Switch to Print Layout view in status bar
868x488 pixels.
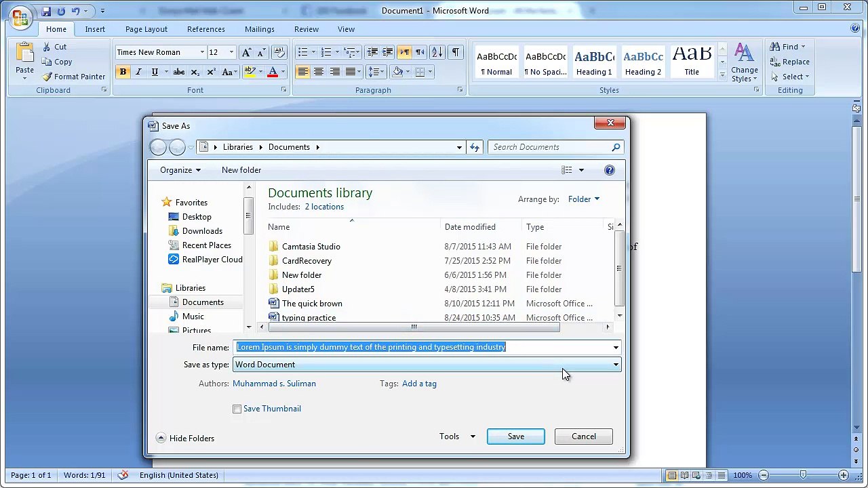671,475
